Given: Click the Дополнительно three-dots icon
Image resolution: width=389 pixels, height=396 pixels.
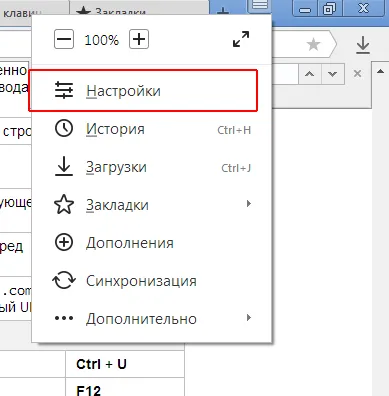Looking at the screenshot, I should point(64,318).
